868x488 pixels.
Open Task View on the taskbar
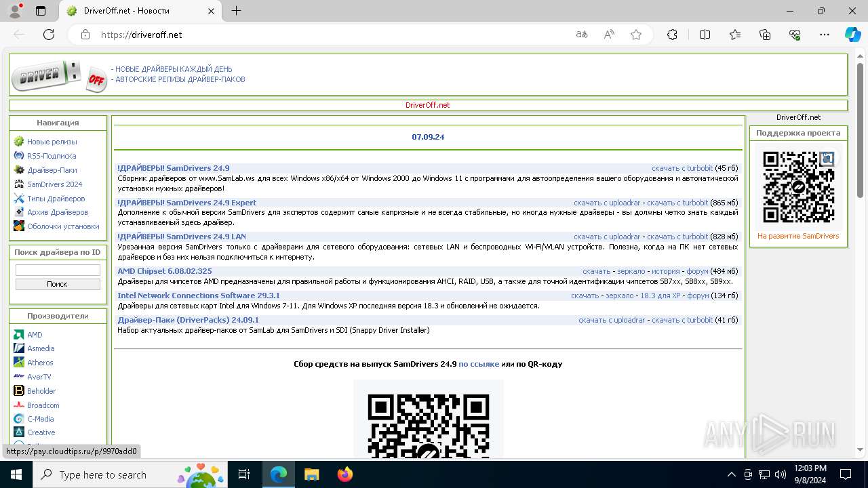point(244,474)
